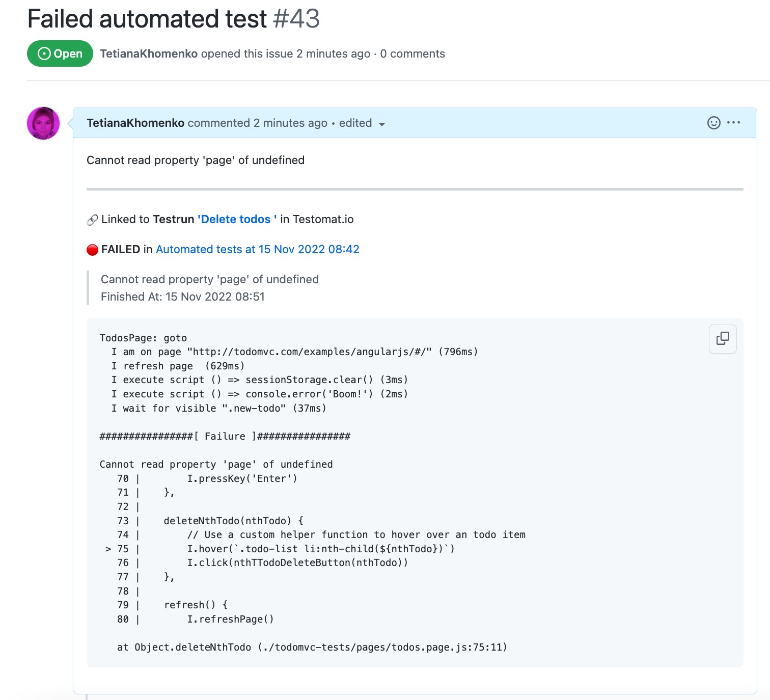The height and width of the screenshot is (700, 770).
Task: Open the three-dot comment options menu
Action: click(734, 123)
